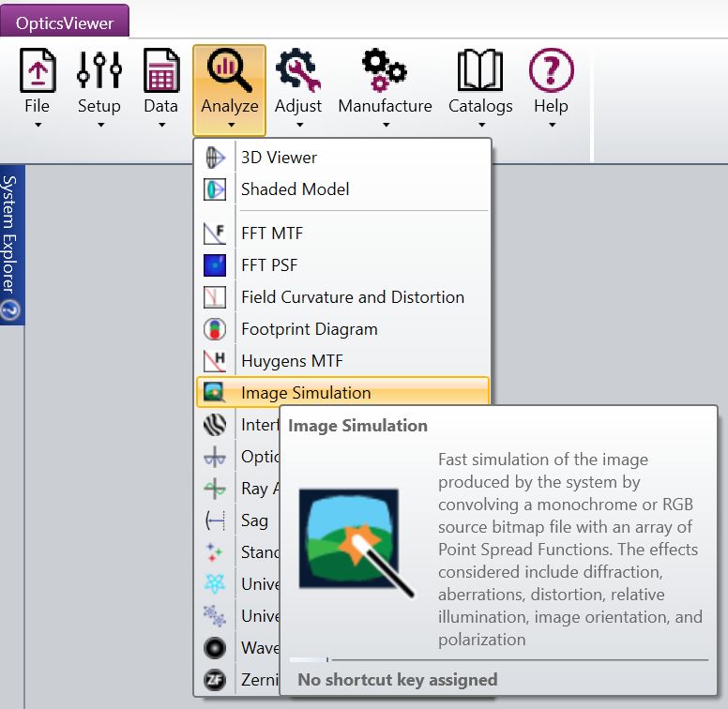The width and height of the screenshot is (728, 709).
Task: Switch to the OpticsViewer tab
Action: point(65,23)
